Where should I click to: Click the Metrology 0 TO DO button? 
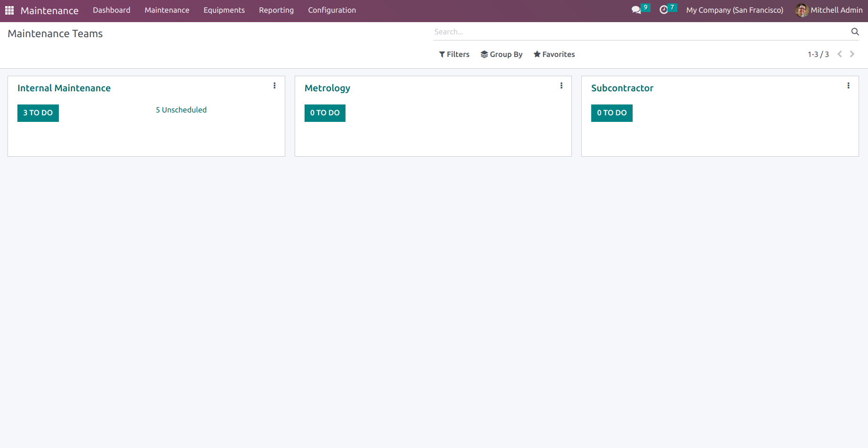[x=325, y=113]
